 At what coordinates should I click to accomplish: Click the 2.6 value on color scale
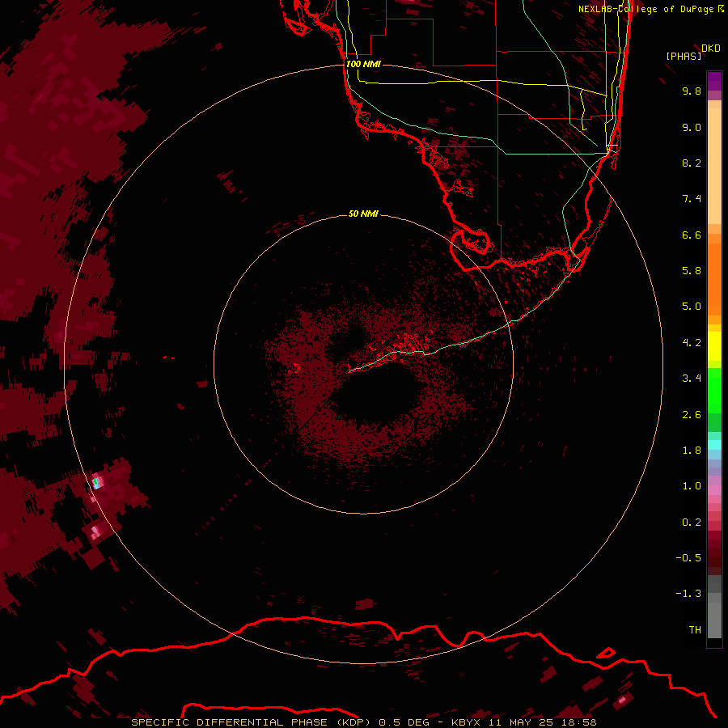click(x=692, y=415)
